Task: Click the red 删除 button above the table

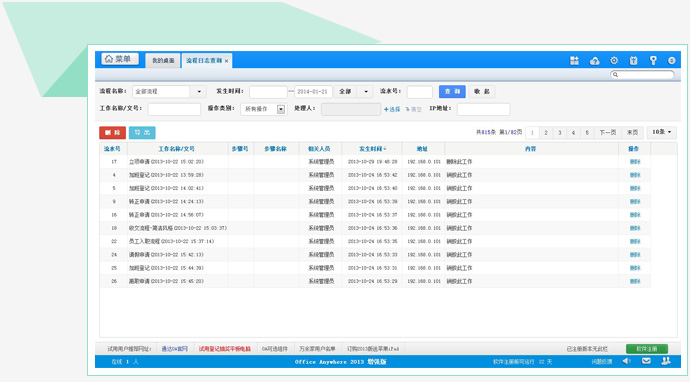Action: tap(112, 132)
